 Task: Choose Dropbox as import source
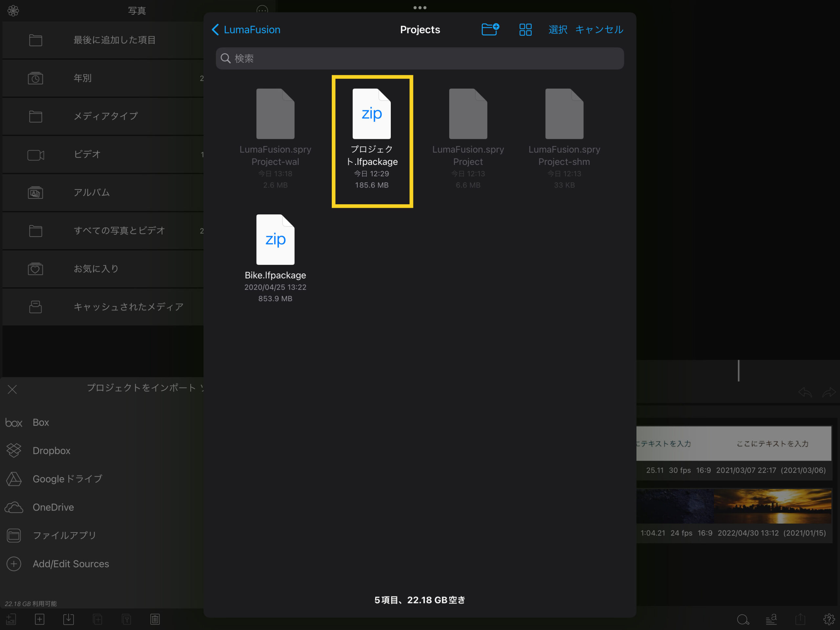coord(102,451)
